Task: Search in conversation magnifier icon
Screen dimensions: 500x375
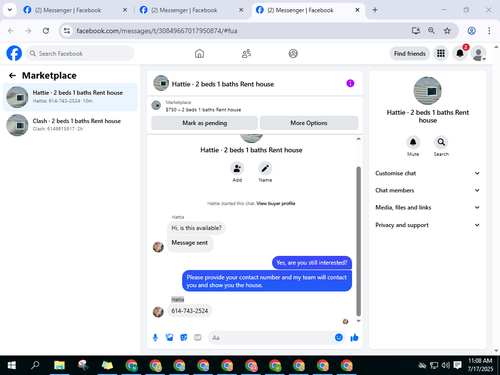Action: point(441,142)
